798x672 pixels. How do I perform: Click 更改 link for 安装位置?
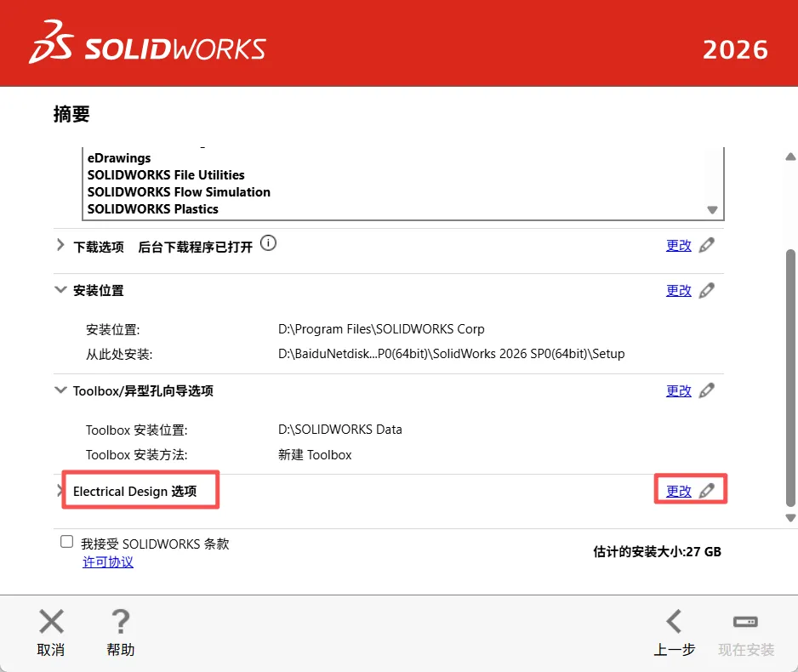point(679,290)
